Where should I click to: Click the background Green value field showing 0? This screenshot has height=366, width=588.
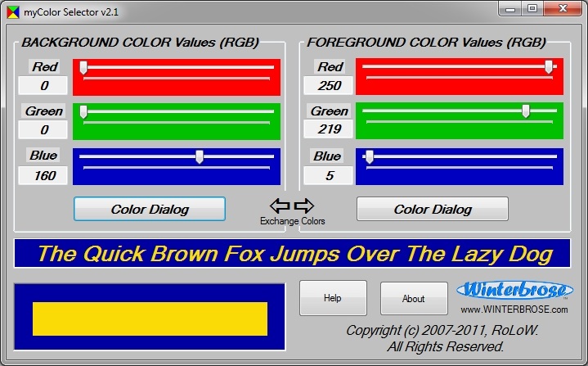coord(43,130)
